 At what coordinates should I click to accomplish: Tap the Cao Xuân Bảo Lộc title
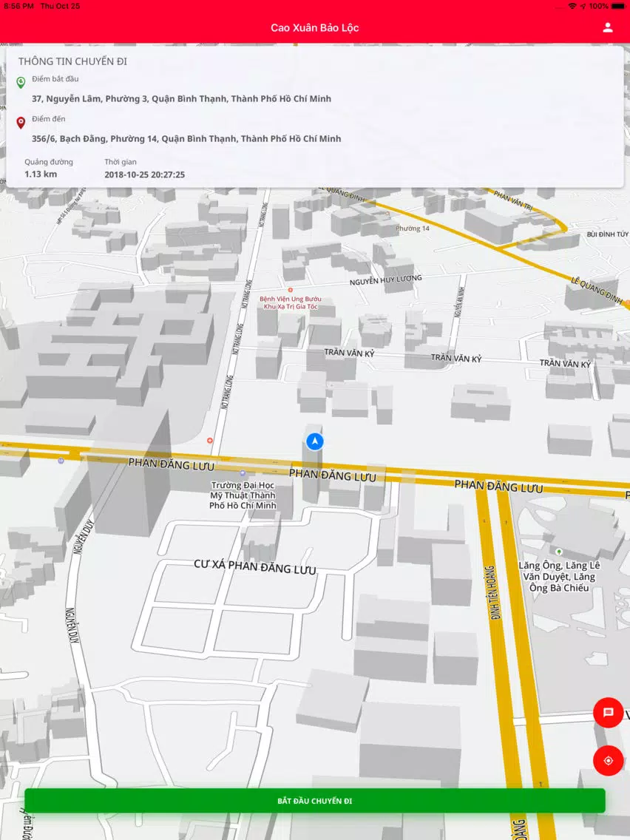[x=314, y=28]
